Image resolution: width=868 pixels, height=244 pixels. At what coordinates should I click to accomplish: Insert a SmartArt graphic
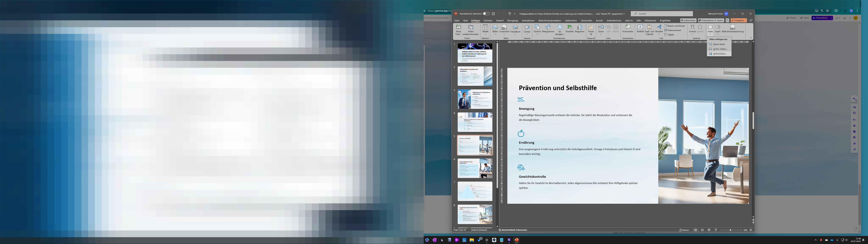point(569,29)
